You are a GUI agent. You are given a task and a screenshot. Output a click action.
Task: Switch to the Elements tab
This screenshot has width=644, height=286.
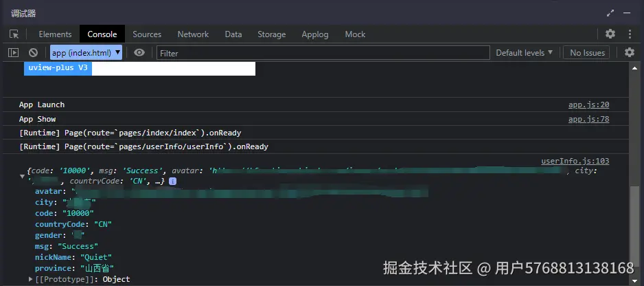(x=55, y=34)
